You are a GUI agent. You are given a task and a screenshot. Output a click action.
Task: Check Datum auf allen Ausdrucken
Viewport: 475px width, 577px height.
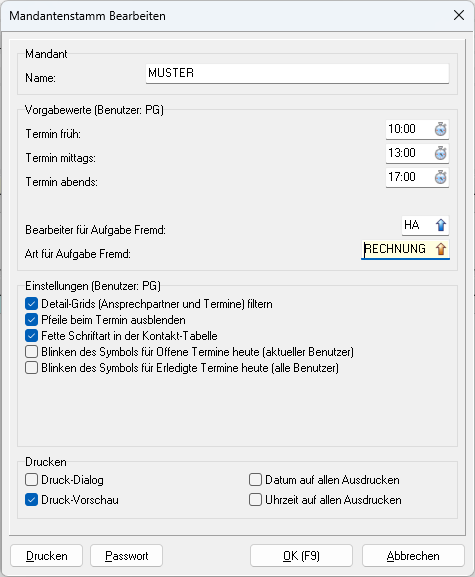255,480
